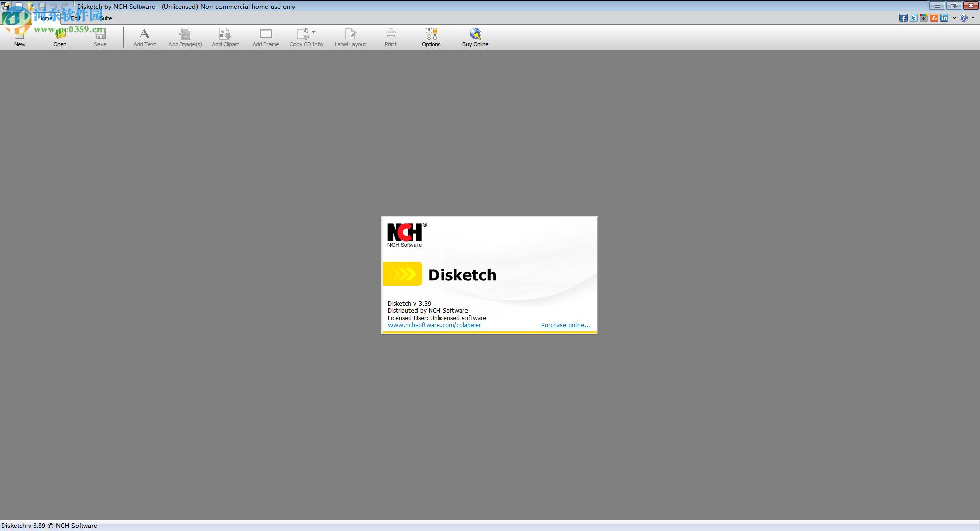Open an existing label project
Image resolution: width=980 pixels, height=531 pixels.
pos(60,37)
